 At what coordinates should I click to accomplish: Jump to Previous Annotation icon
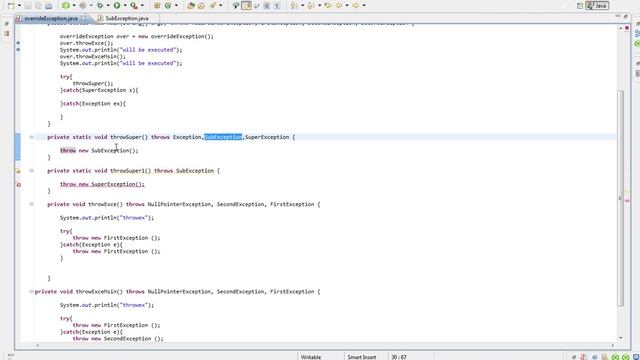[311, 6]
